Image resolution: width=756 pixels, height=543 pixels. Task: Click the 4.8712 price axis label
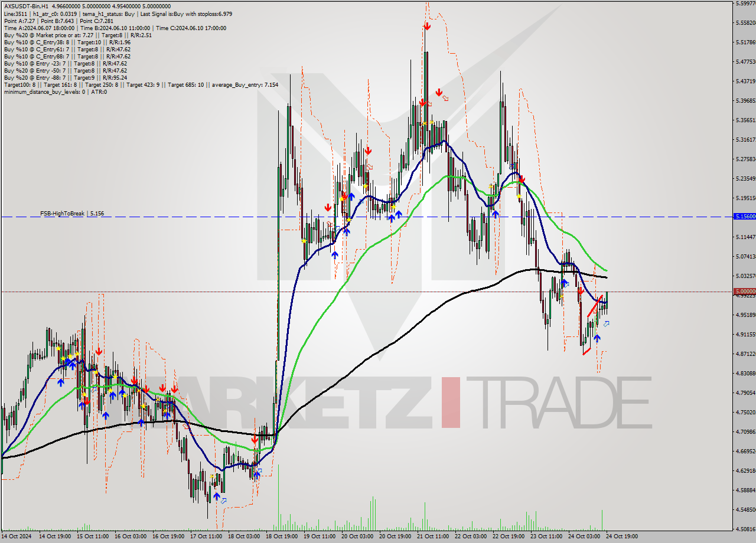(x=745, y=354)
